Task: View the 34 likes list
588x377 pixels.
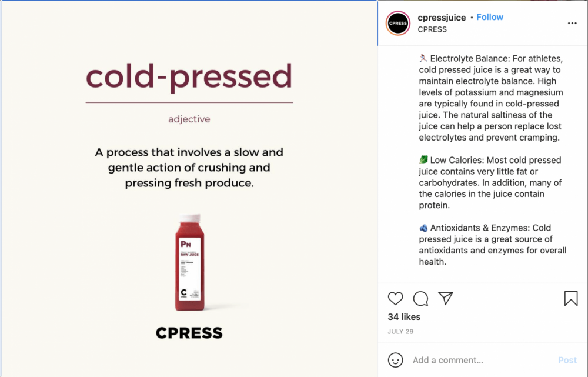Action: tap(404, 317)
